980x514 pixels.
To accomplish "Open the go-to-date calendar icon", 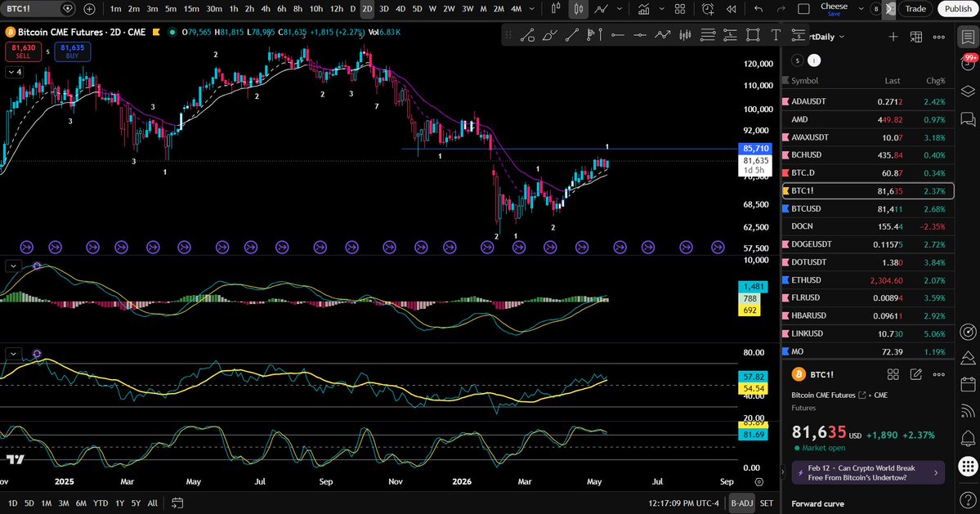I will [177, 503].
